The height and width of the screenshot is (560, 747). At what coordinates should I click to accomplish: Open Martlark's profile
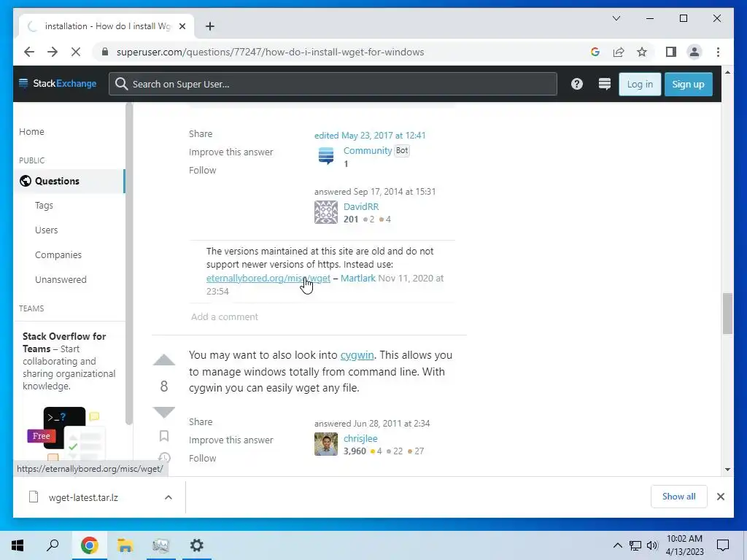[x=357, y=278]
